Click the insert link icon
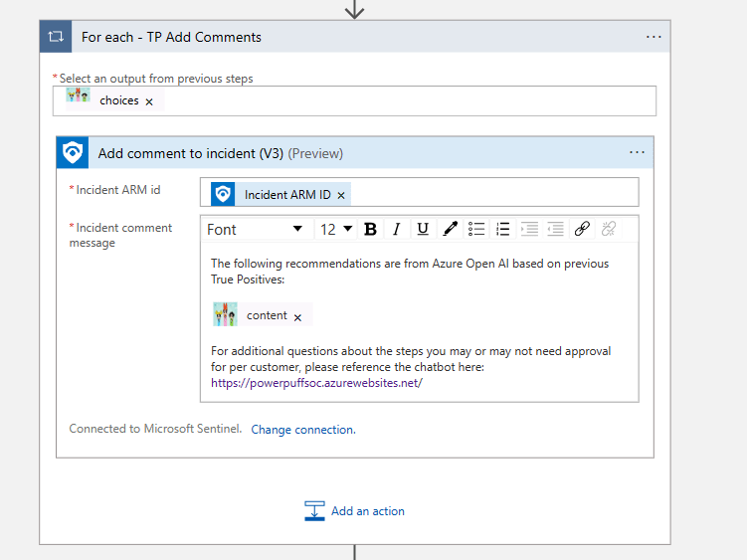This screenshot has height=560, width=747. (x=582, y=229)
